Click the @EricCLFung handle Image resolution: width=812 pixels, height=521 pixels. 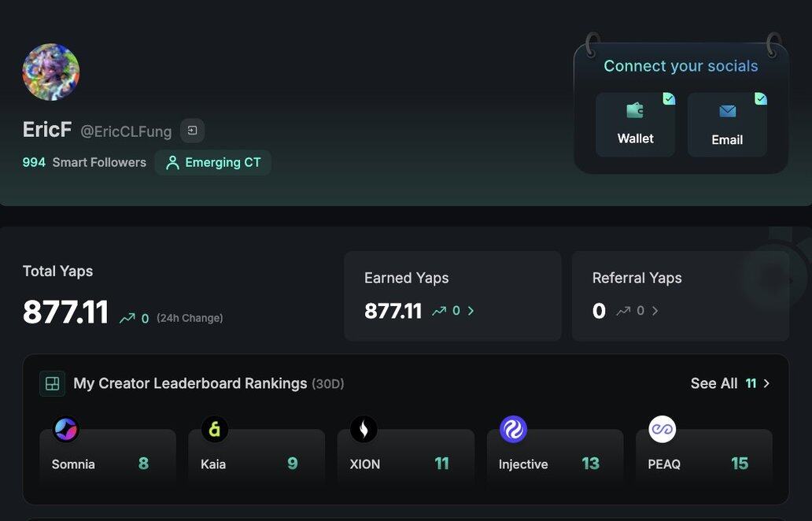click(x=126, y=131)
